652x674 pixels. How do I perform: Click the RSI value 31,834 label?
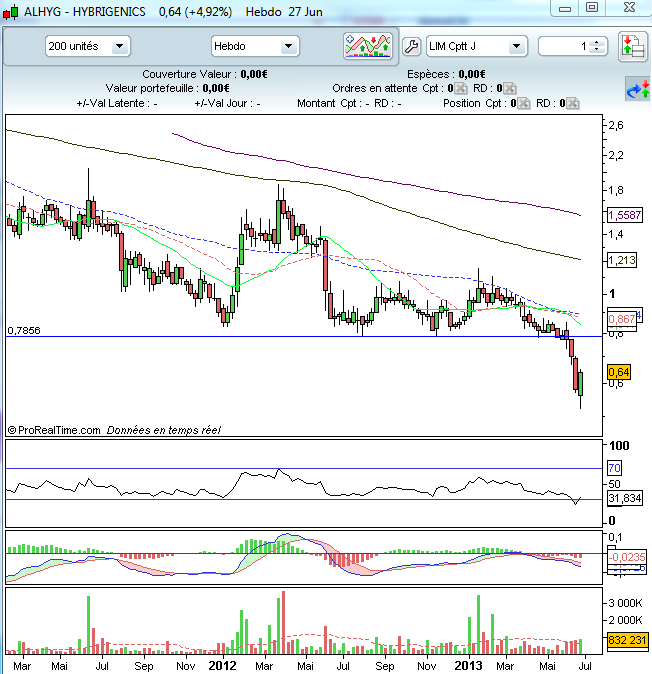click(x=625, y=498)
